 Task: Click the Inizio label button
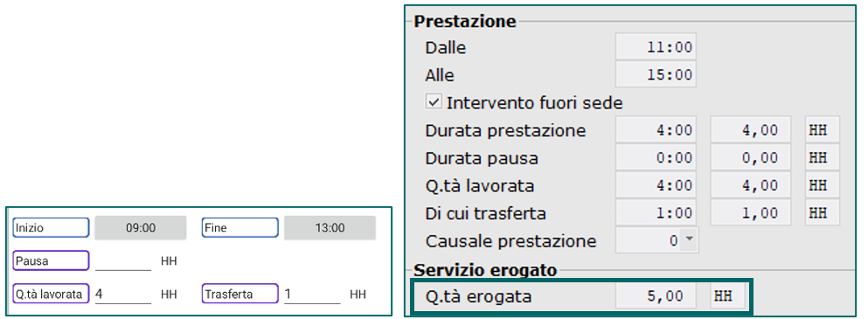tap(51, 227)
